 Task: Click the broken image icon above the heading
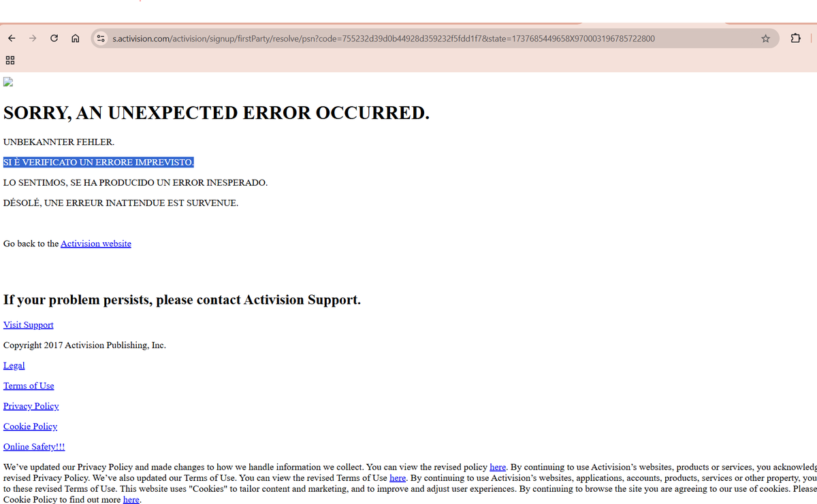pos(8,82)
